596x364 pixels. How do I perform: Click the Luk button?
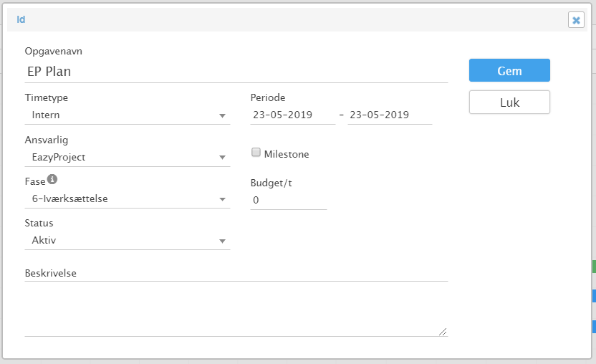(509, 102)
